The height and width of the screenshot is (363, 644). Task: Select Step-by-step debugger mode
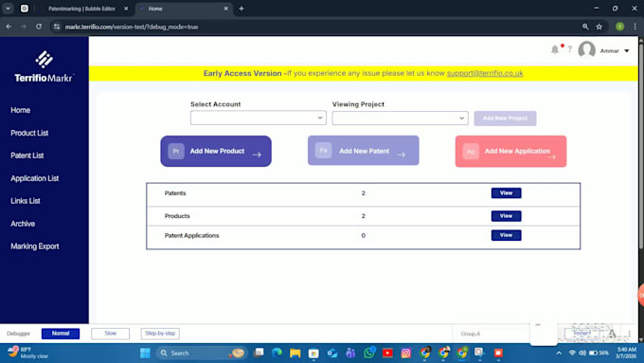(160, 334)
